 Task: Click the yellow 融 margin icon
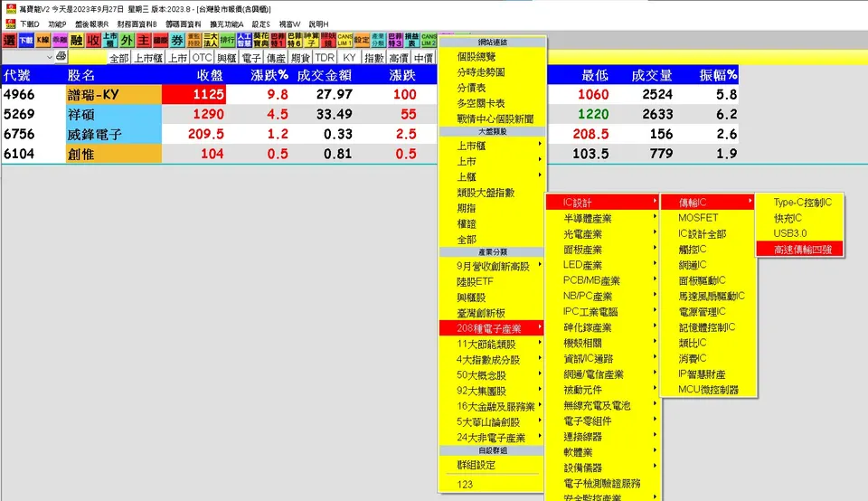click(76, 41)
